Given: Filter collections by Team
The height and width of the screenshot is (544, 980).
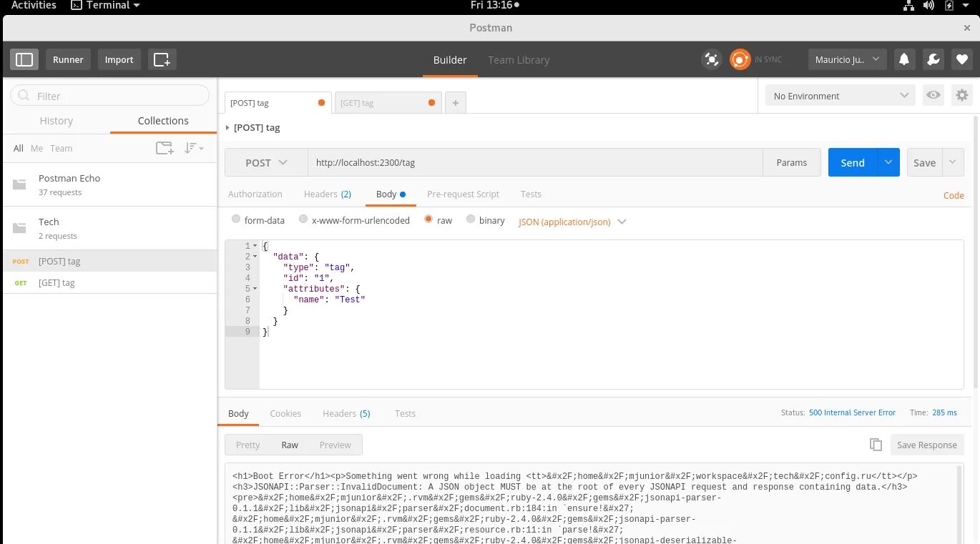Looking at the screenshot, I should coord(61,148).
